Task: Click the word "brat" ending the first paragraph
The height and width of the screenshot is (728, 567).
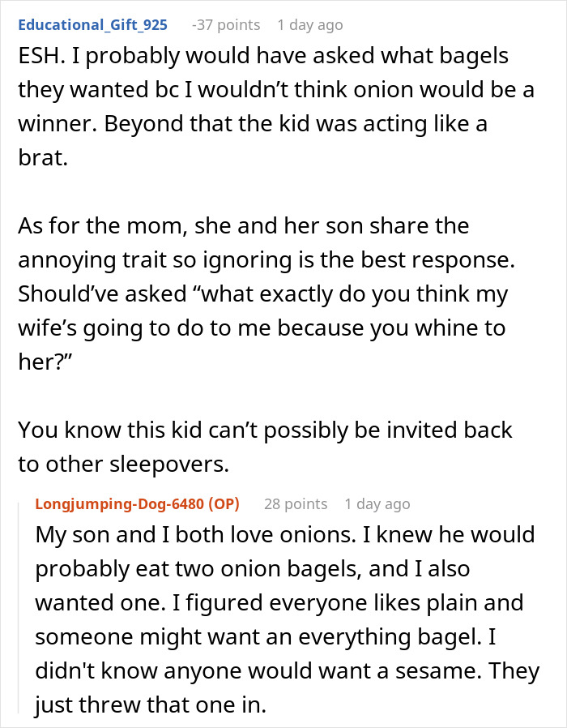Action: pyautogui.click(x=40, y=159)
